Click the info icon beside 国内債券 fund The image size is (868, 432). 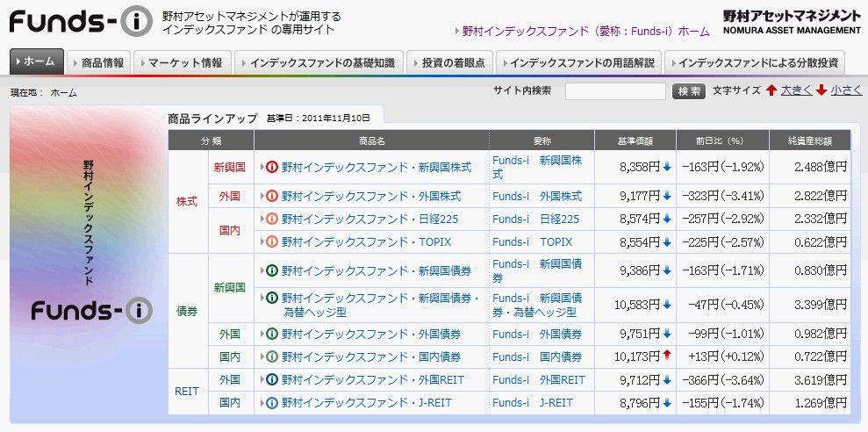pyautogui.click(x=271, y=356)
